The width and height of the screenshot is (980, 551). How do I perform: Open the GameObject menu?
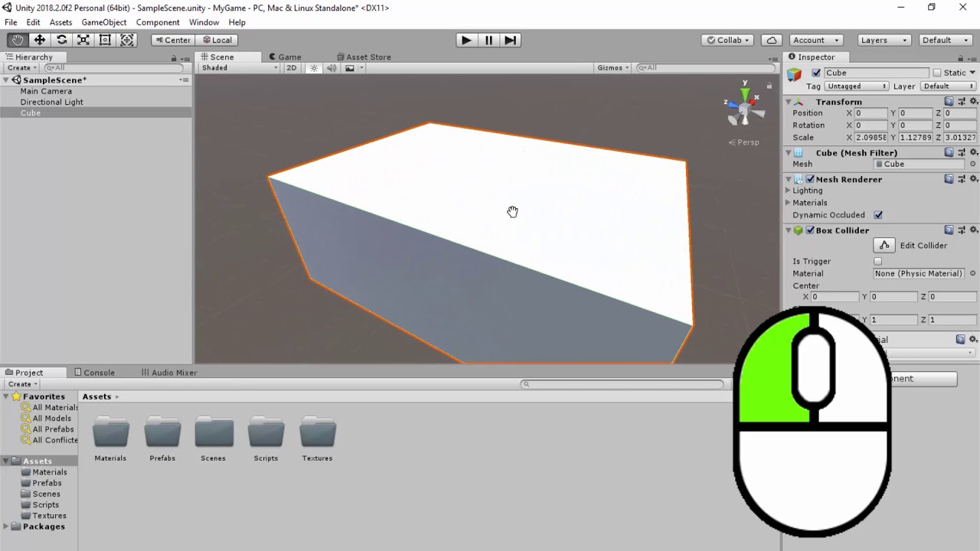coord(103,22)
